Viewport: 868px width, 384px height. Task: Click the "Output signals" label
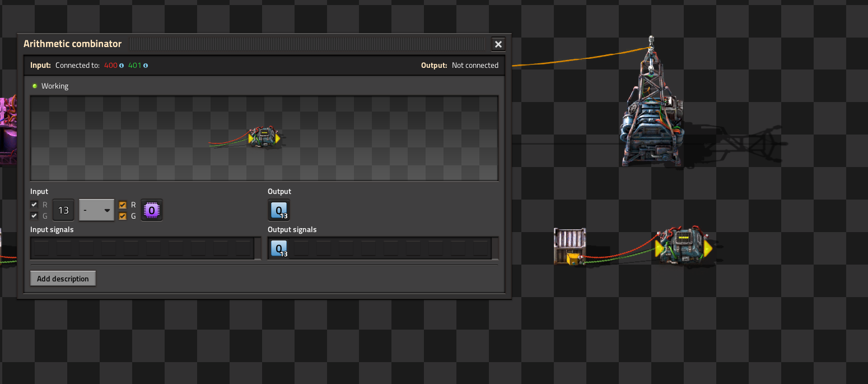click(x=292, y=229)
